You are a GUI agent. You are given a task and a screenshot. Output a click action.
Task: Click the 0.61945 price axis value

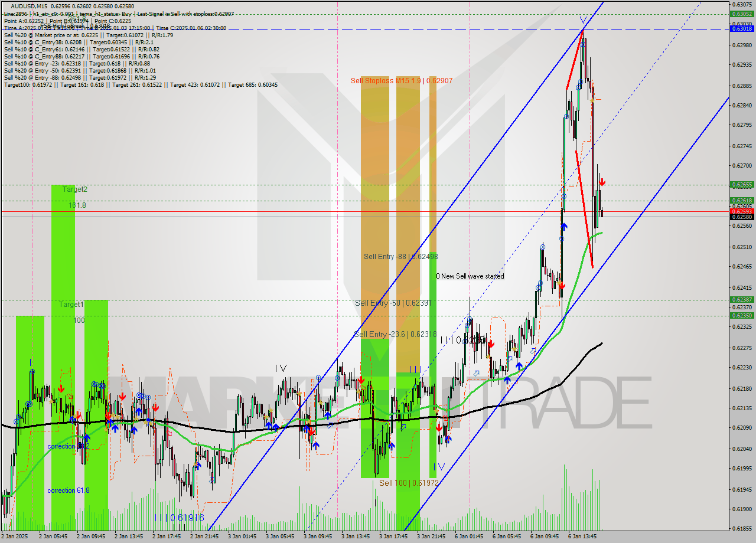coord(741,490)
